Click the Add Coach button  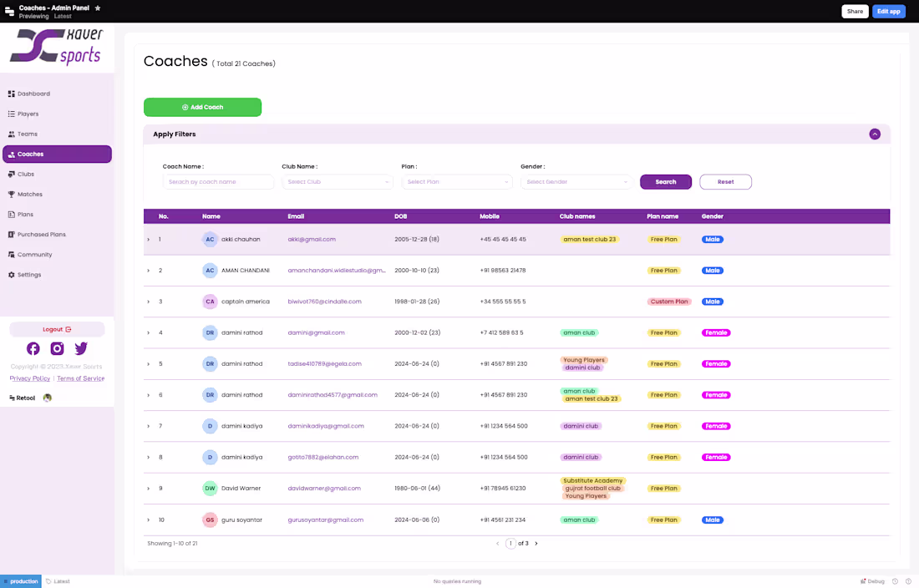point(202,107)
